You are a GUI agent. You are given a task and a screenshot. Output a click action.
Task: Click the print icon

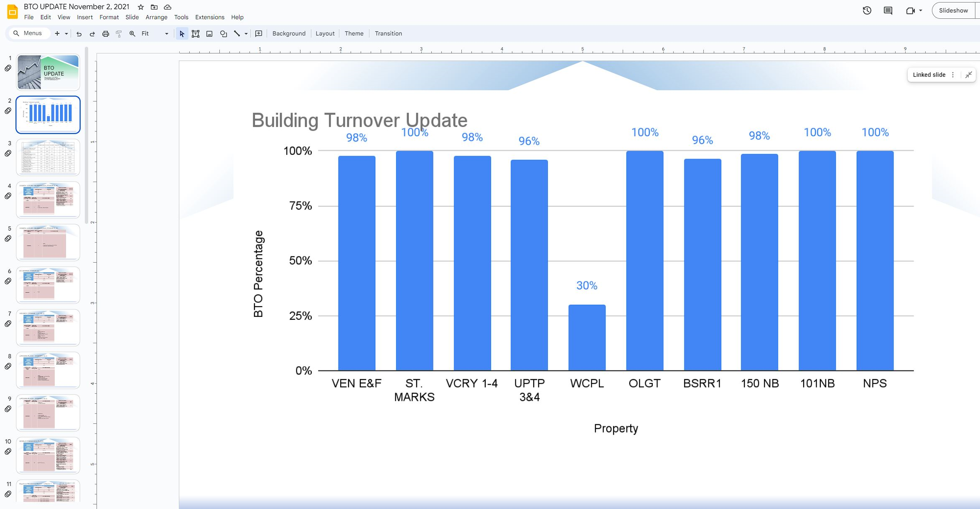[x=106, y=34]
